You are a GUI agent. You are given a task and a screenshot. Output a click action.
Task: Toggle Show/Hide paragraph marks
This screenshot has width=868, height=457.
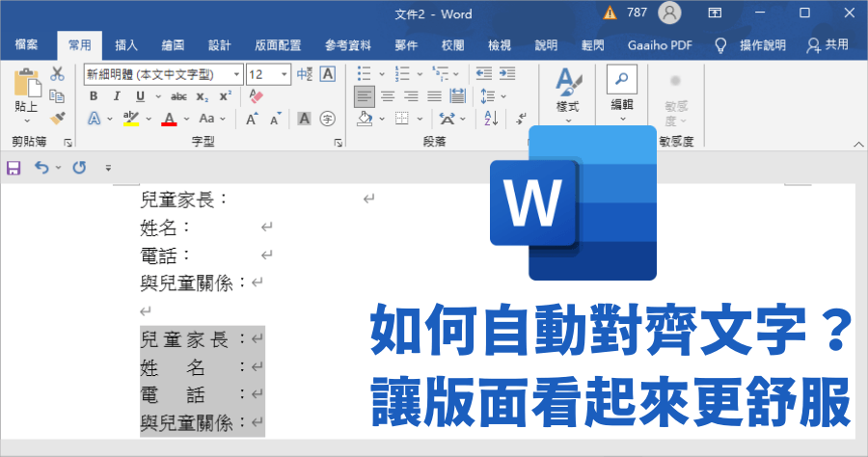click(x=521, y=119)
